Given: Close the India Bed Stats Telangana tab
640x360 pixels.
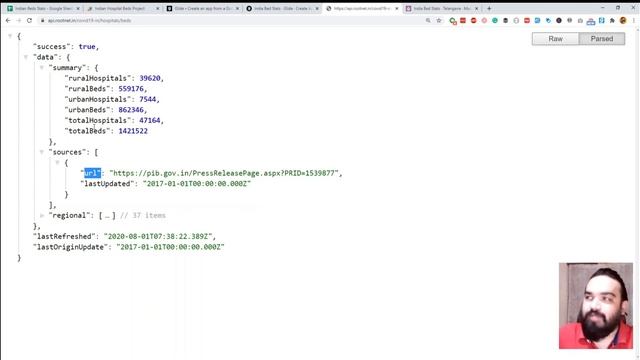Looking at the screenshot, I should pos(476,8).
